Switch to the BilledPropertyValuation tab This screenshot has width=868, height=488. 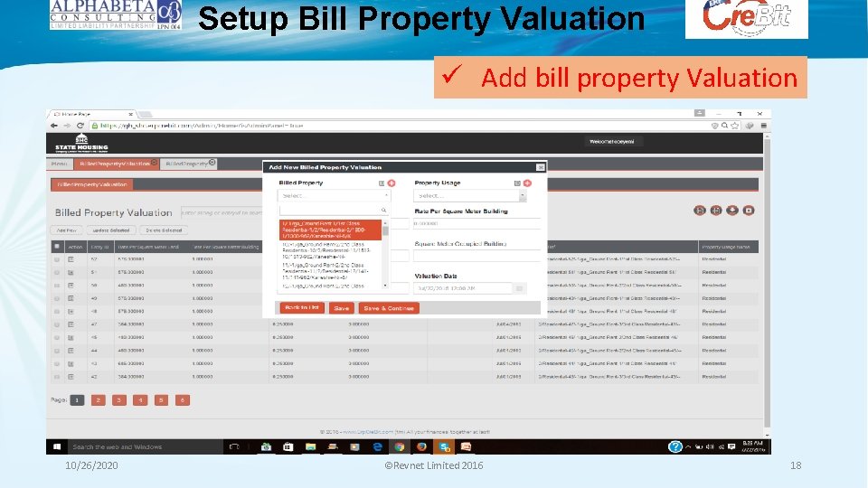[x=115, y=164]
